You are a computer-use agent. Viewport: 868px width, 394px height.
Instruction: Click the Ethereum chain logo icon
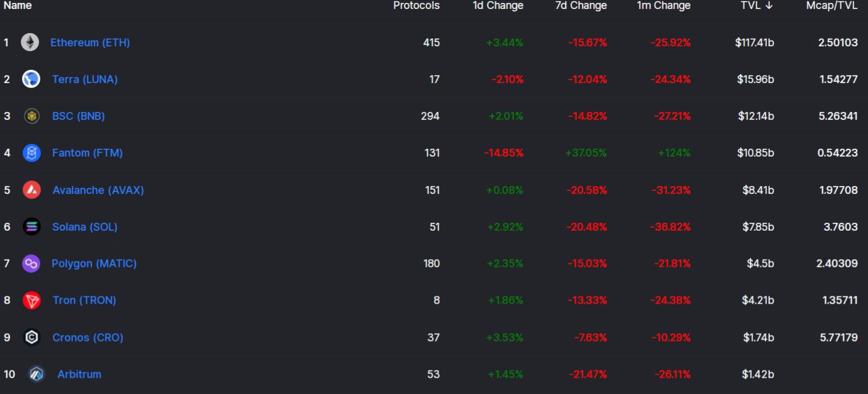pyautogui.click(x=30, y=42)
